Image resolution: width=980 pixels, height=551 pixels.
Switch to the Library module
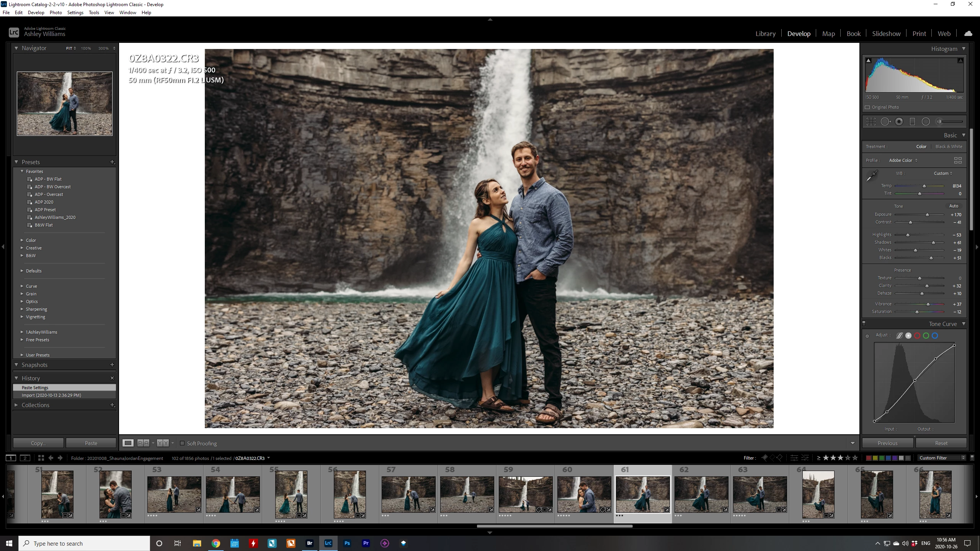pyautogui.click(x=765, y=34)
